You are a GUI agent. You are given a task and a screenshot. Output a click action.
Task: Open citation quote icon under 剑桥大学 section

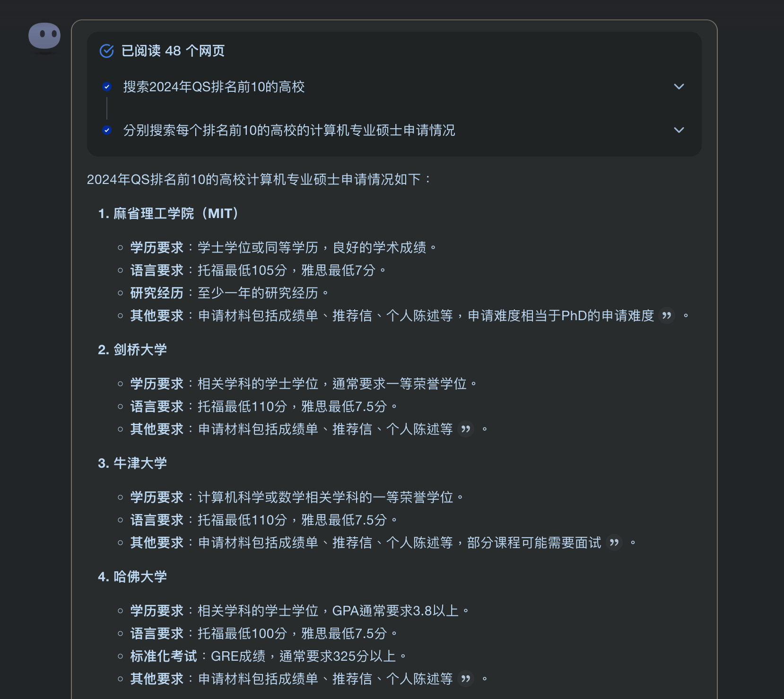point(466,429)
